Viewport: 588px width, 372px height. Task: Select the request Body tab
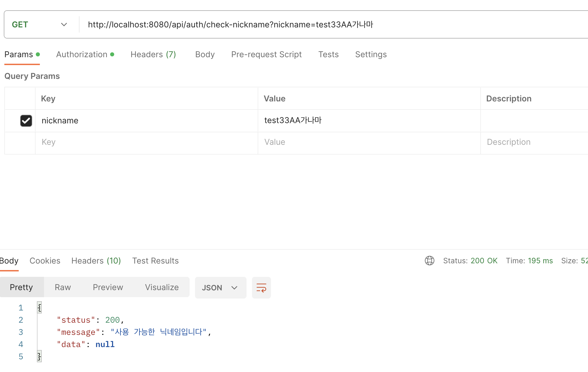205,54
